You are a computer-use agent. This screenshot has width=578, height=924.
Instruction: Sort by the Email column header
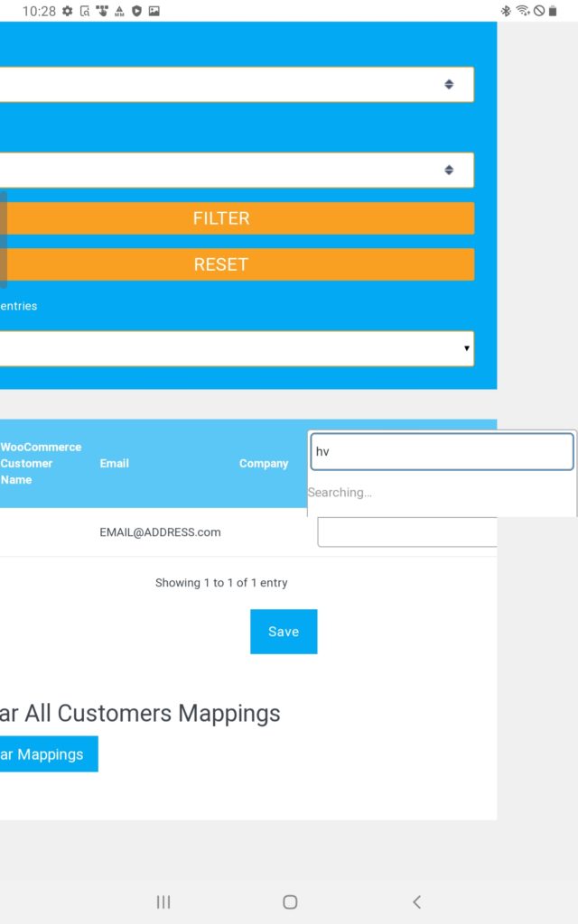click(x=115, y=464)
